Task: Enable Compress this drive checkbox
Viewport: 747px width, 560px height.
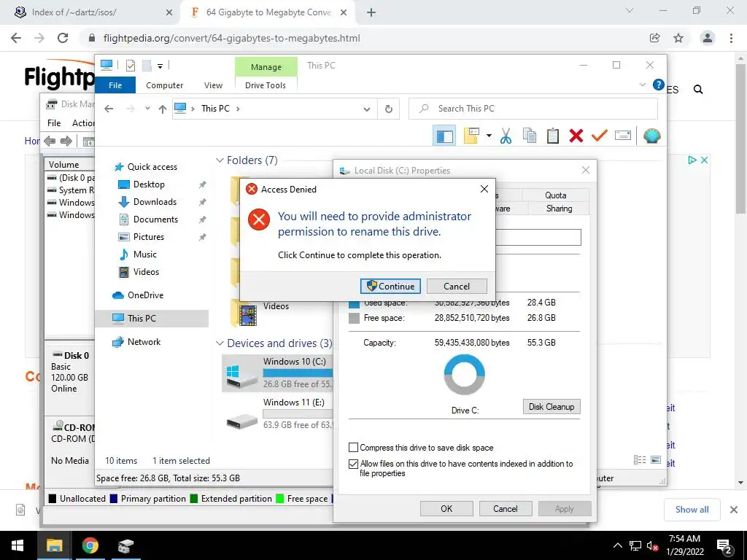Action: [353, 448]
